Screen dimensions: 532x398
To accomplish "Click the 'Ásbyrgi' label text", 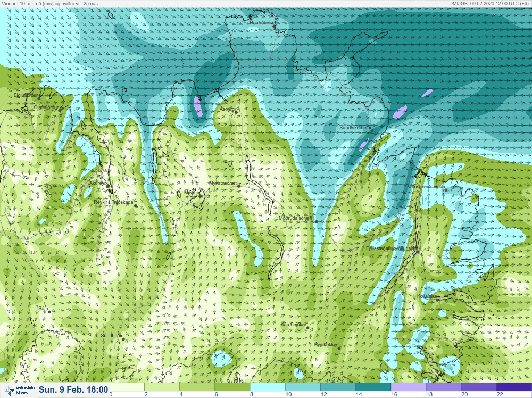I will tap(227, 109).
